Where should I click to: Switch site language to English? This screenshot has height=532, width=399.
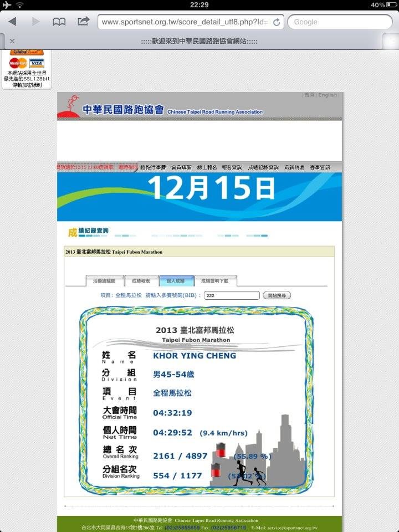pyautogui.click(x=328, y=95)
